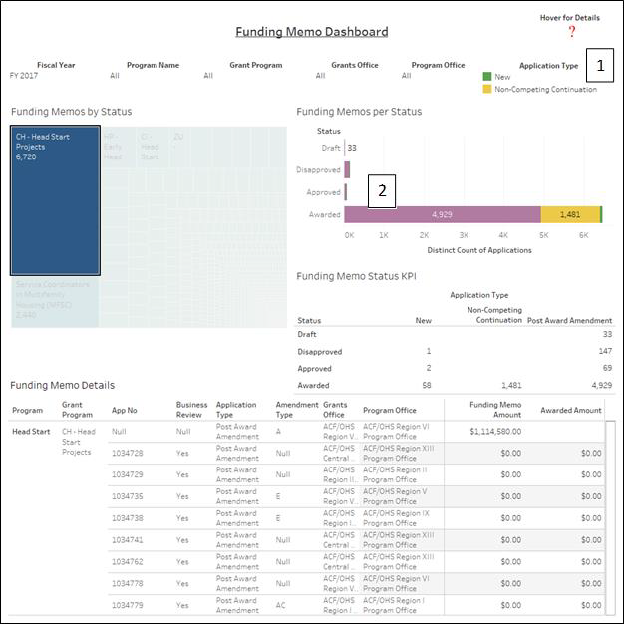Click the yellow Awarded bar segment showing 1,481
The height and width of the screenshot is (624, 624).
click(x=569, y=214)
